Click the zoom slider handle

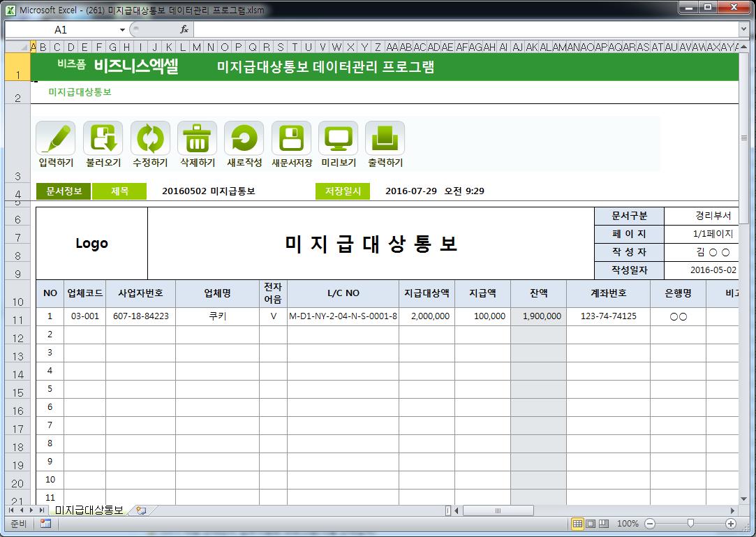(x=690, y=524)
